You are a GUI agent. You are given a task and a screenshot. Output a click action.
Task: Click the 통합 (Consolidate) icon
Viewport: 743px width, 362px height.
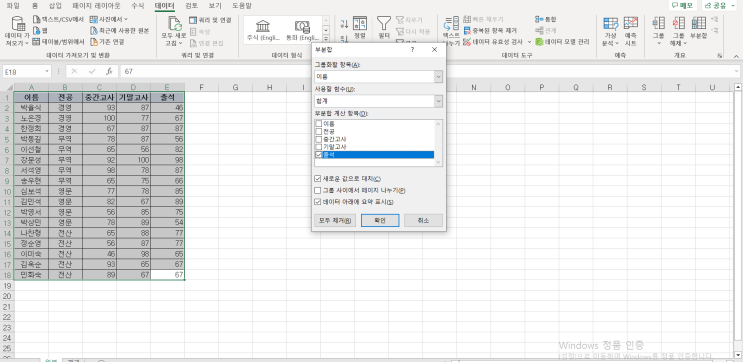[x=539, y=19]
